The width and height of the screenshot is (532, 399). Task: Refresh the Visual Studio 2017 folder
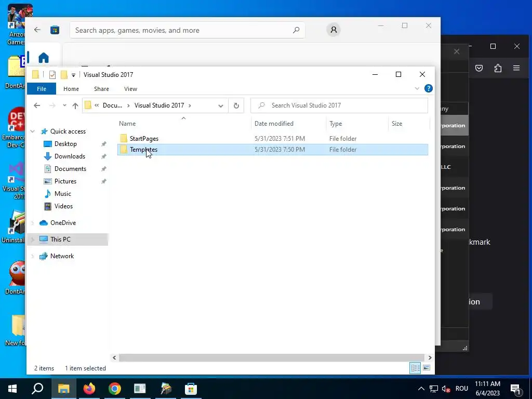[236, 105]
